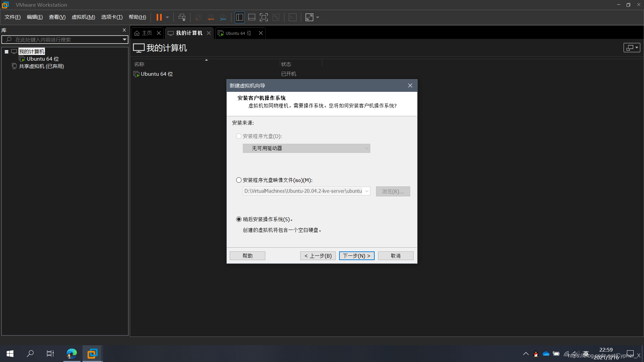Viewport: 644px width, 362px height.
Task: Click the 浏览(R)... button
Action: point(393,191)
